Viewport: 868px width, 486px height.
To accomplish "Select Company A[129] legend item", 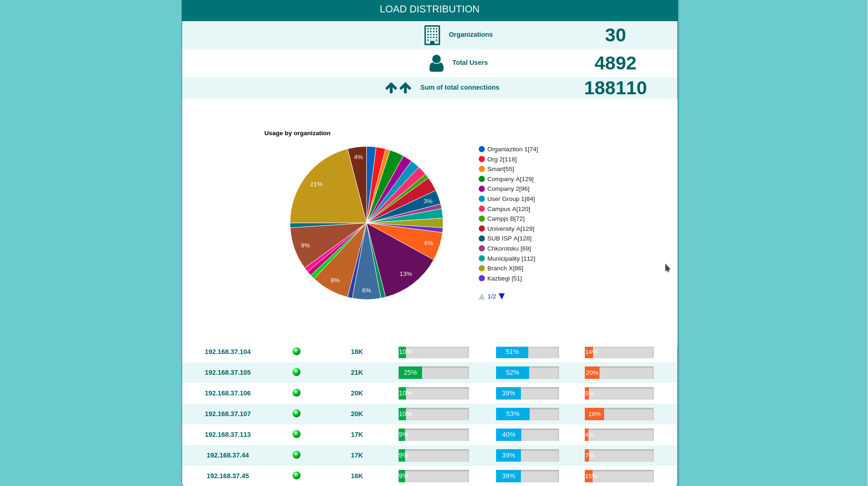I will coord(506,179).
